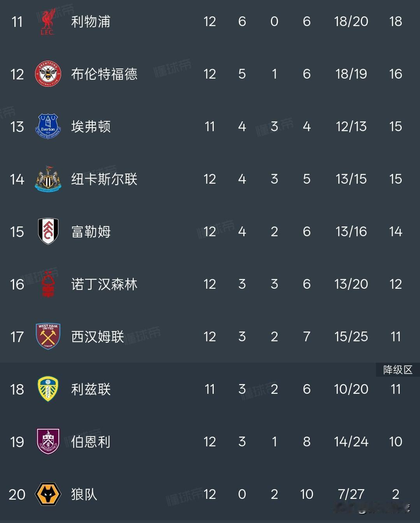Open the Brentford bee logo
The image size is (420, 523).
pyautogui.click(x=48, y=74)
